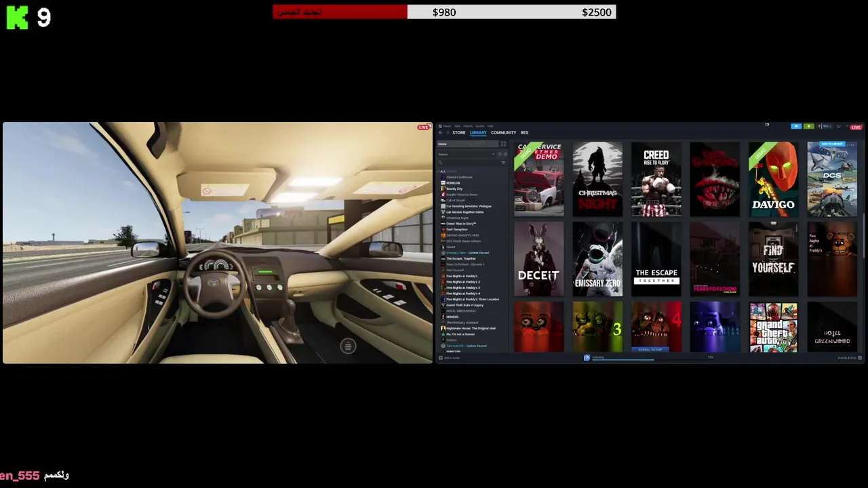Select Car Service Together Demo in list
This screenshot has height=488, width=868.
(465, 212)
